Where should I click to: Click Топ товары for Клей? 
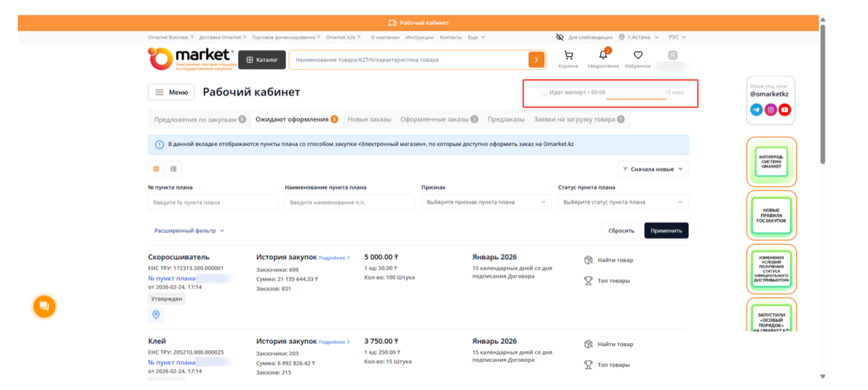pyautogui.click(x=607, y=365)
